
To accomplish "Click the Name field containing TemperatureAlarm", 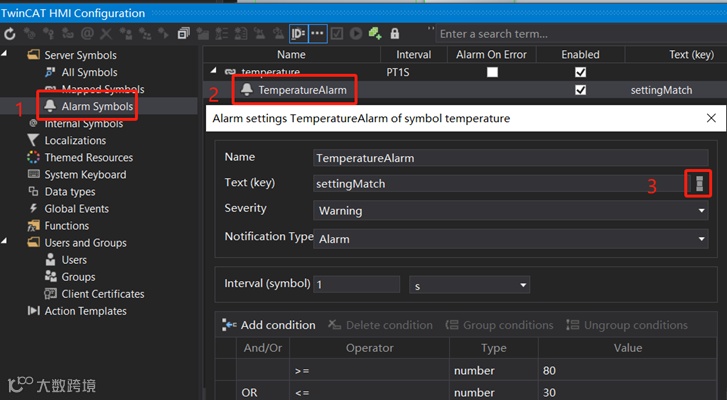I will (x=510, y=158).
